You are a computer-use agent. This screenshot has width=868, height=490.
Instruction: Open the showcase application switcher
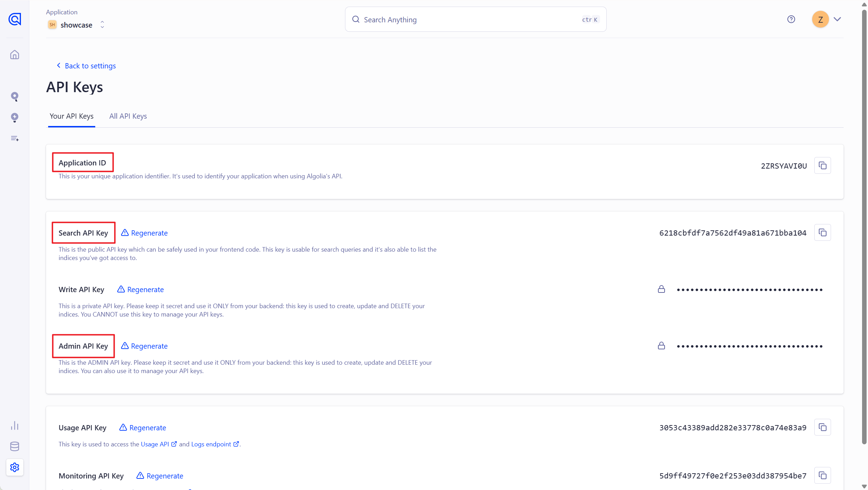click(76, 25)
